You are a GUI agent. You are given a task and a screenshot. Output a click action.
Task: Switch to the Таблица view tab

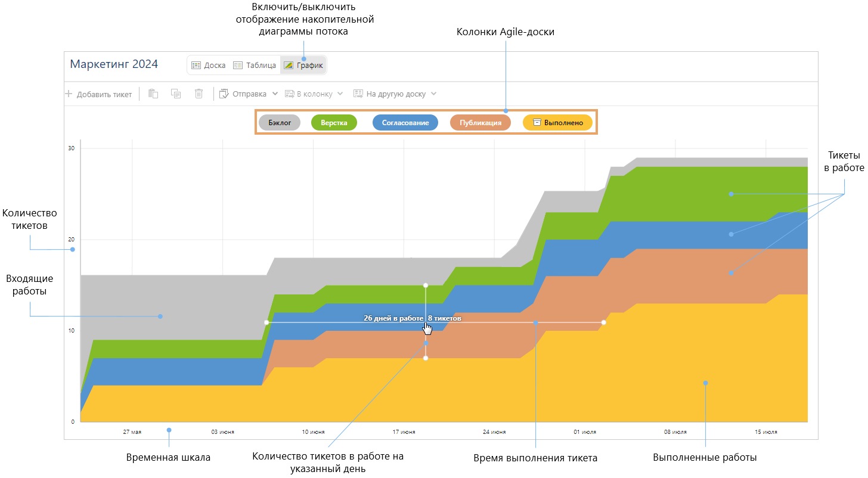click(x=255, y=66)
